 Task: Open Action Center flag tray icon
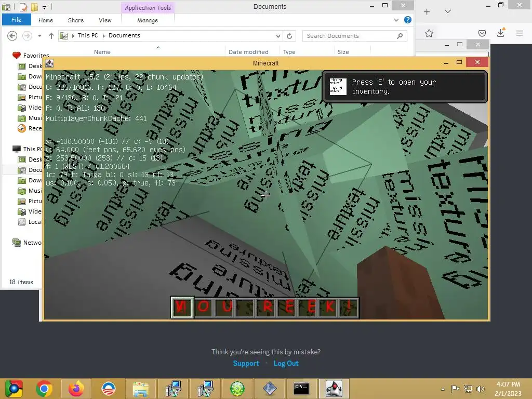tap(455, 389)
